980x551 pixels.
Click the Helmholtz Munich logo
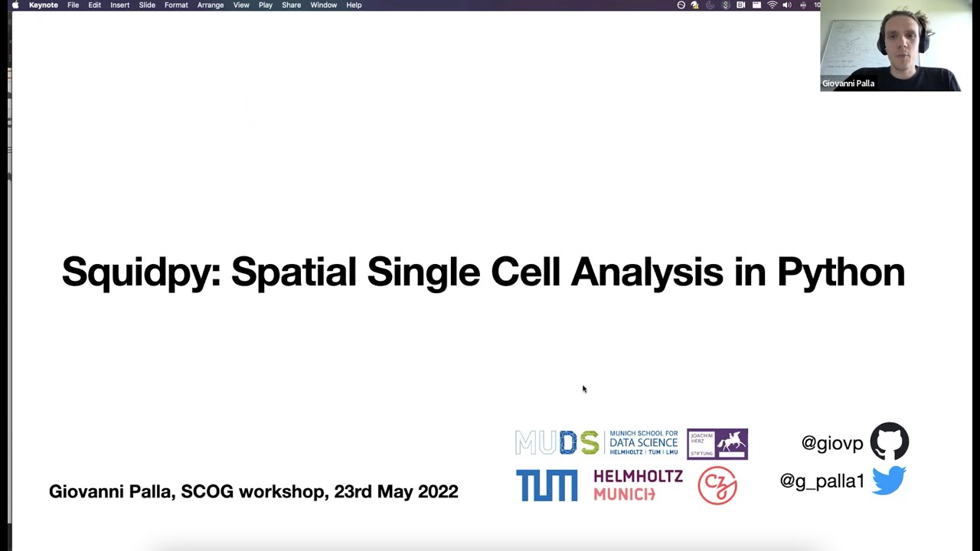pos(638,485)
